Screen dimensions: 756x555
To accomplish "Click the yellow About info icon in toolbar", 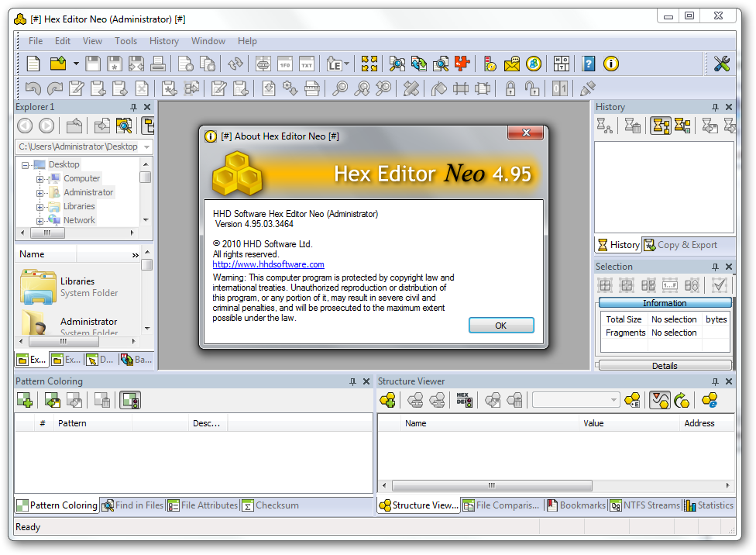I will point(611,64).
